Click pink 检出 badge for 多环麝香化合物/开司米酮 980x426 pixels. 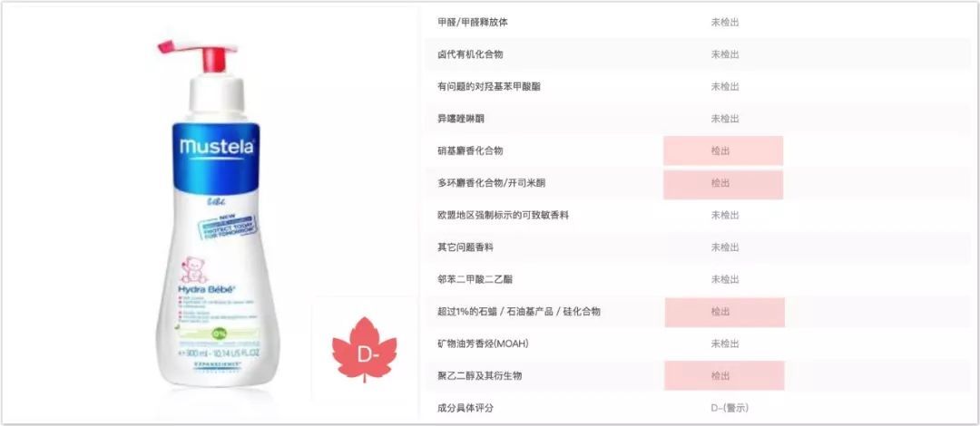(x=723, y=184)
